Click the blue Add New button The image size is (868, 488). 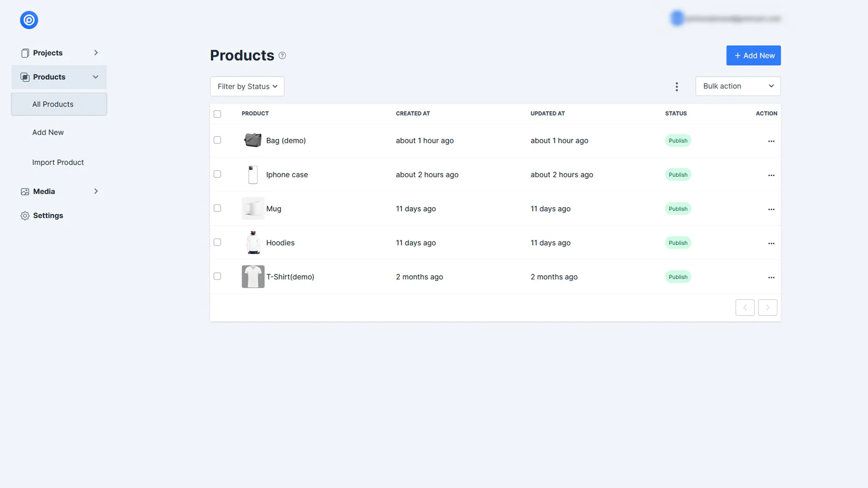pyautogui.click(x=754, y=55)
